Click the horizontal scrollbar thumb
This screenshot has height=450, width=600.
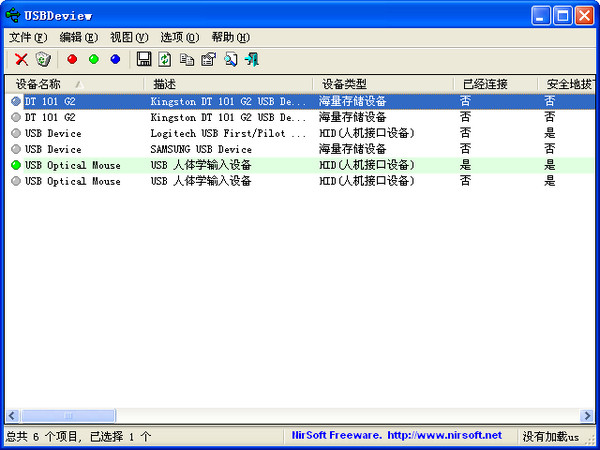[68, 416]
